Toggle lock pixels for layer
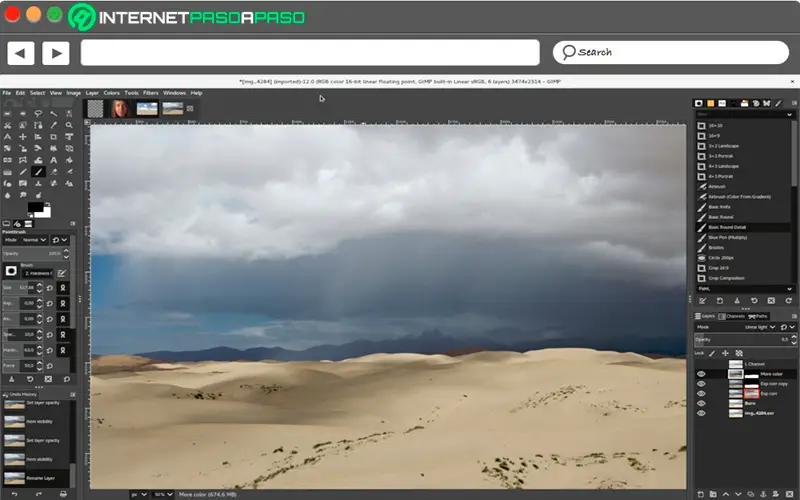The image size is (800, 500). click(x=712, y=353)
